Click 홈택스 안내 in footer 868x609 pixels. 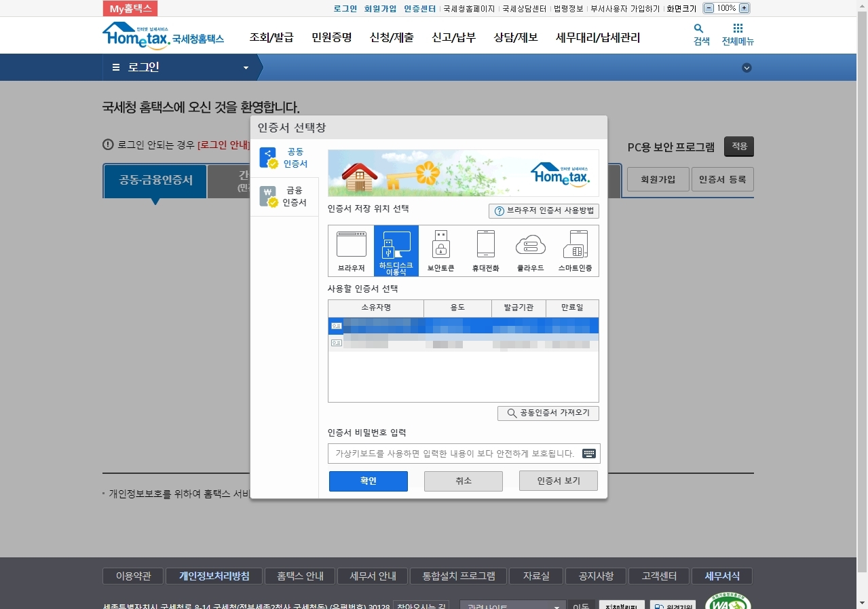click(x=300, y=576)
